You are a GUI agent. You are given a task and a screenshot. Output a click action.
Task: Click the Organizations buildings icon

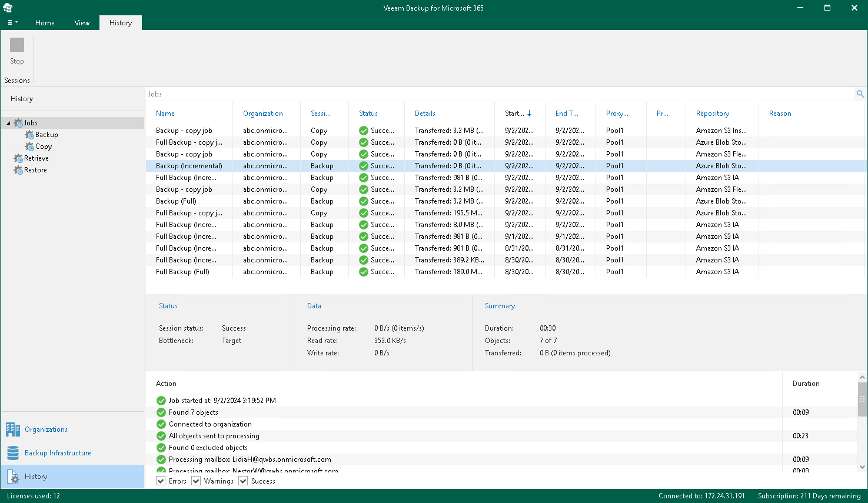(13, 429)
